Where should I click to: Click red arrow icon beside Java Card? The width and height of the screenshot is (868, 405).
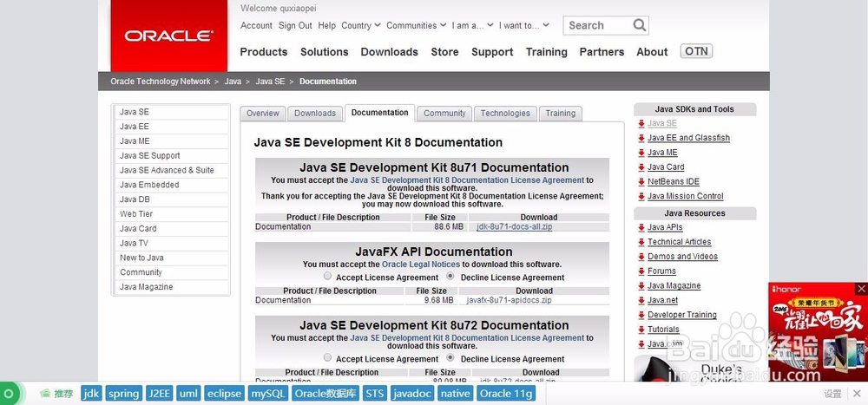coord(641,167)
